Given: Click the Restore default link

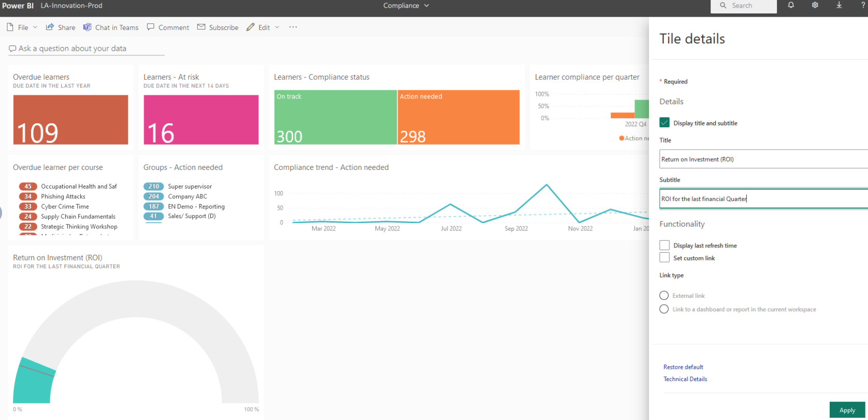Looking at the screenshot, I should (x=683, y=367).
